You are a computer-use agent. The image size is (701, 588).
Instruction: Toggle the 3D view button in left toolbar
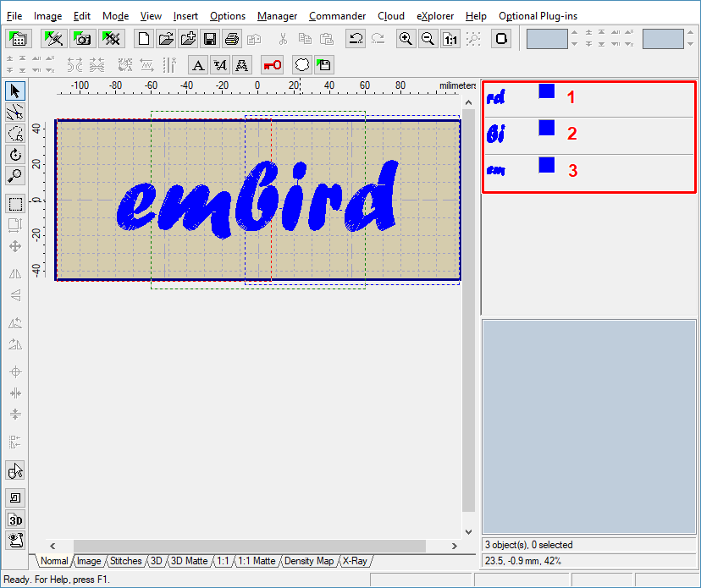tap(15, 519)
